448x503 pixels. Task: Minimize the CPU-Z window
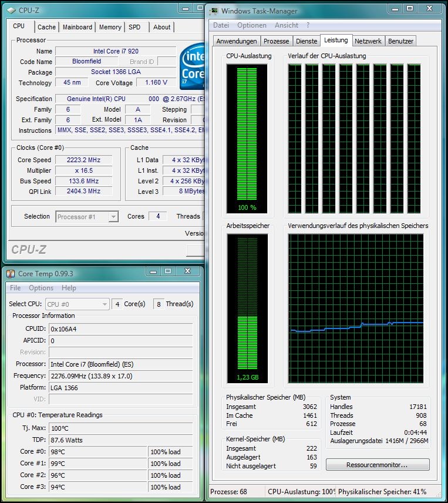[x=185, y=9]
